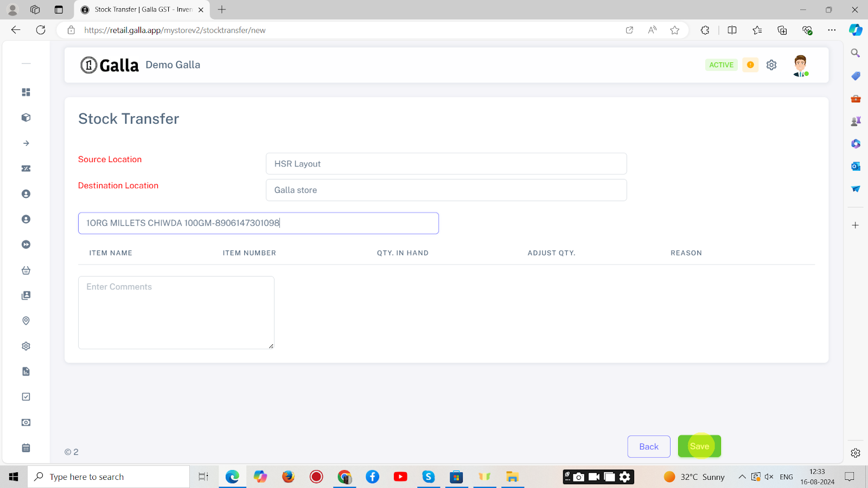This screenshot has height=488, width=868.
Task: Toggle muted volume icon in system tray
Action: pyautogui.click(x=769, y=477)
